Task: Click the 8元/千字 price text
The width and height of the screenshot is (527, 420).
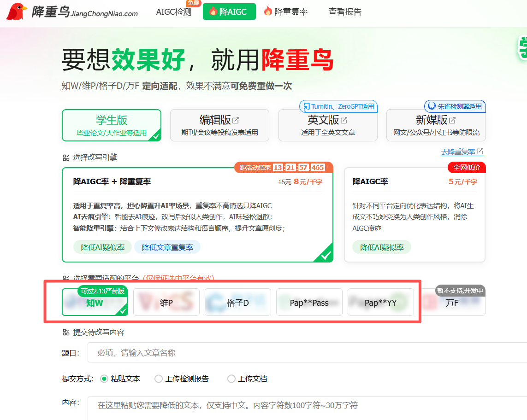Action: [x=308, y=181]
